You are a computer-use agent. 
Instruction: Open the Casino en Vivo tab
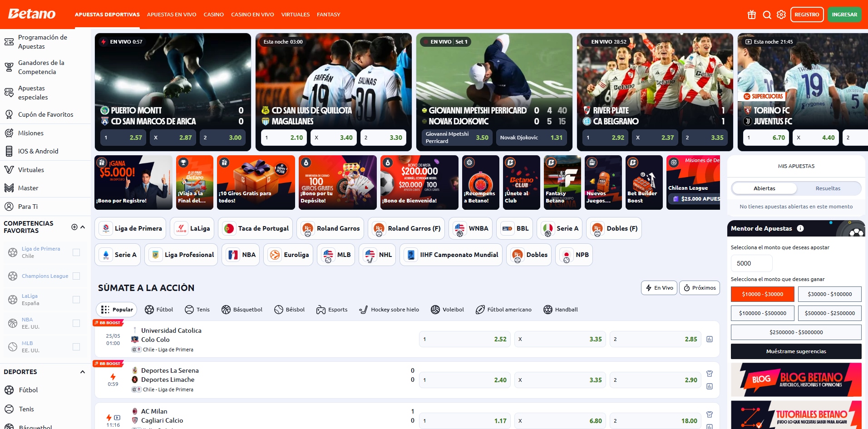point(252,15)
